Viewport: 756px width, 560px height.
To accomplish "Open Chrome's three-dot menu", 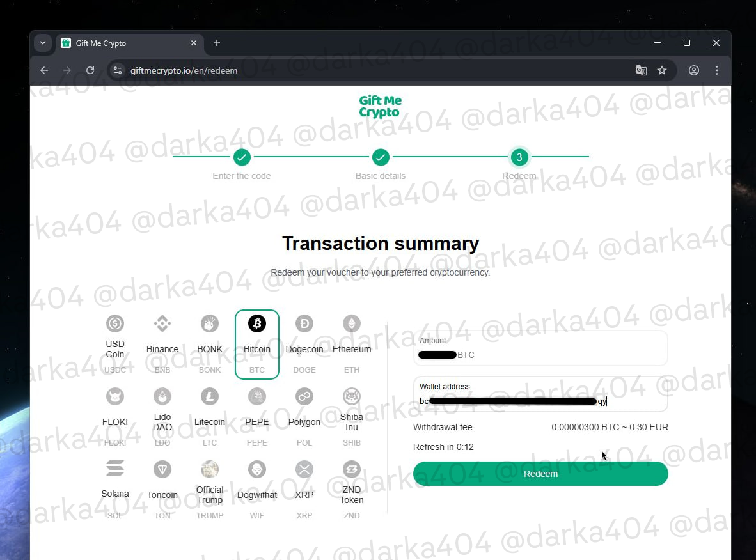I will pos(717,70).
